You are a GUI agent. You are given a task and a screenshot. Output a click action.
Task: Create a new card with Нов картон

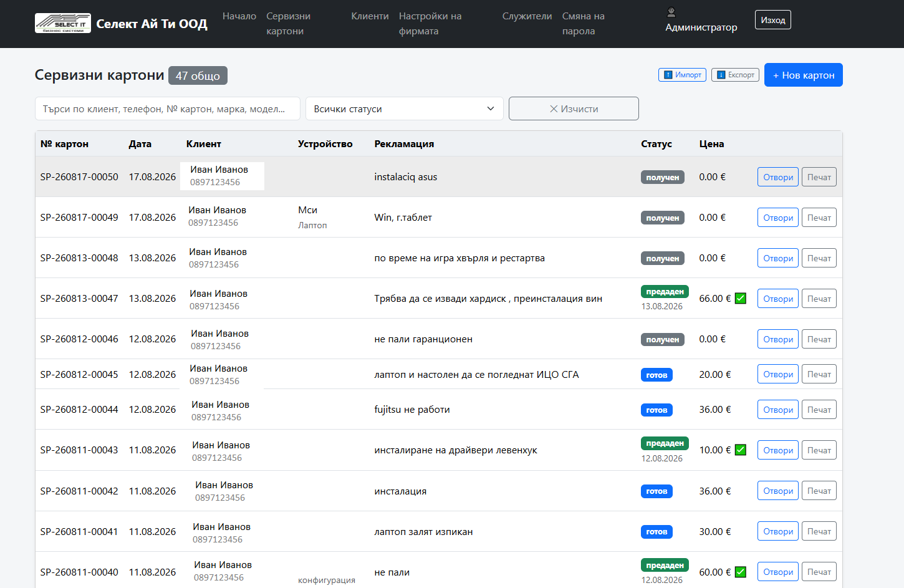pyautogui.click(x=804, y=75)
